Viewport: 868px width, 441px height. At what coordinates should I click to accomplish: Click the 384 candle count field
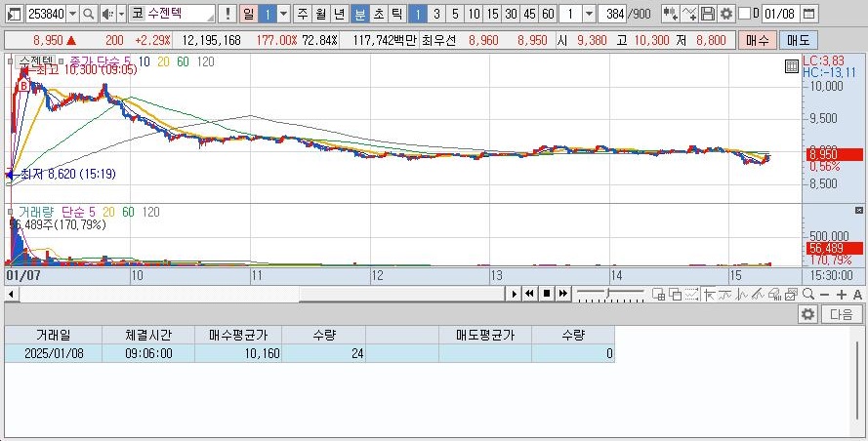(x=612, y=14)
